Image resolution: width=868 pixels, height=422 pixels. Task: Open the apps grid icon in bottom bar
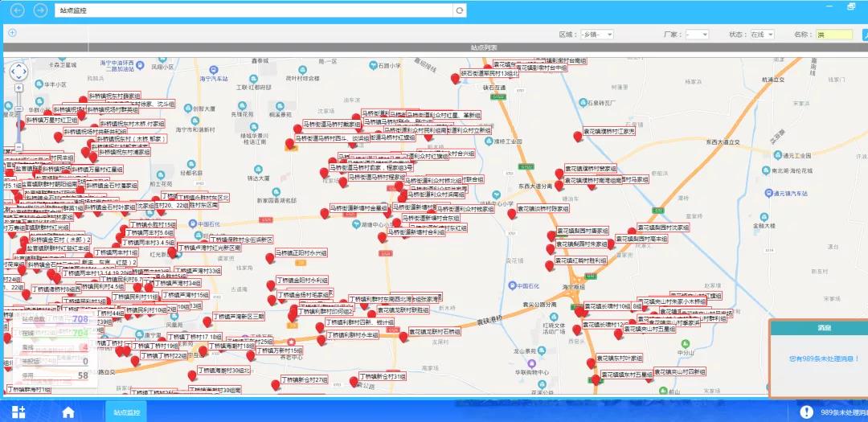[18, 412]
